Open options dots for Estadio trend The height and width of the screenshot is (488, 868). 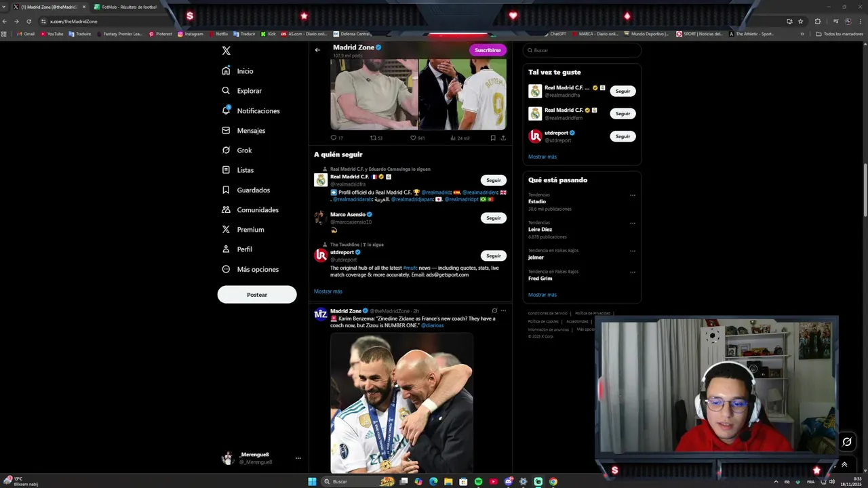click(633, 195)
